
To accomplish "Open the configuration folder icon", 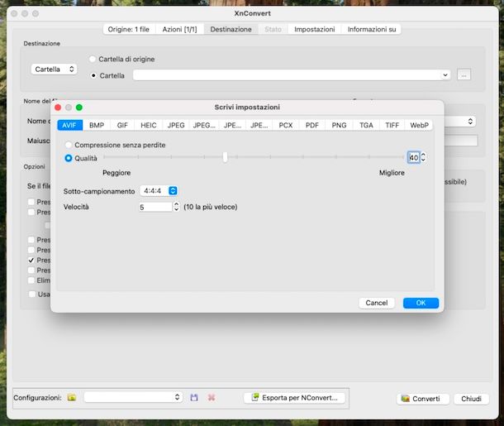I will tap(72, 397).
